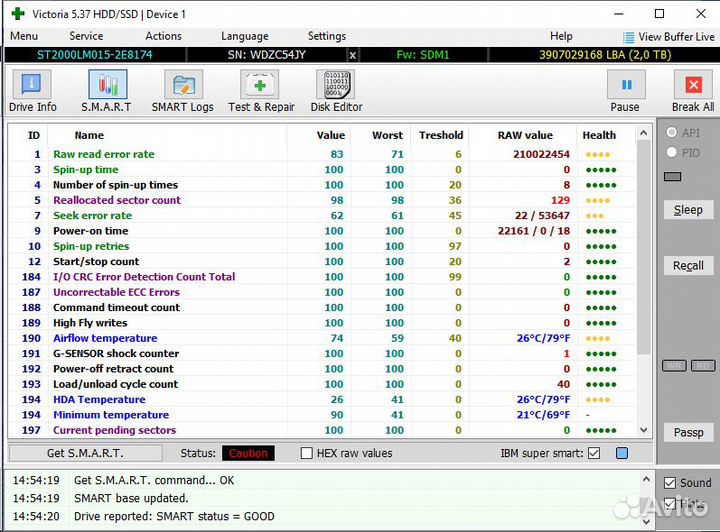Click the View Buffer Live icon

coord(627,36)
